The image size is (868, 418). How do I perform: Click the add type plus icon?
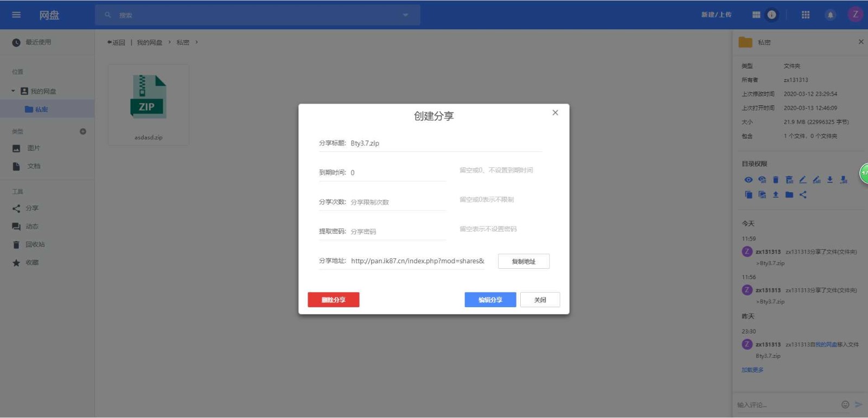click(x=83, y=131)
